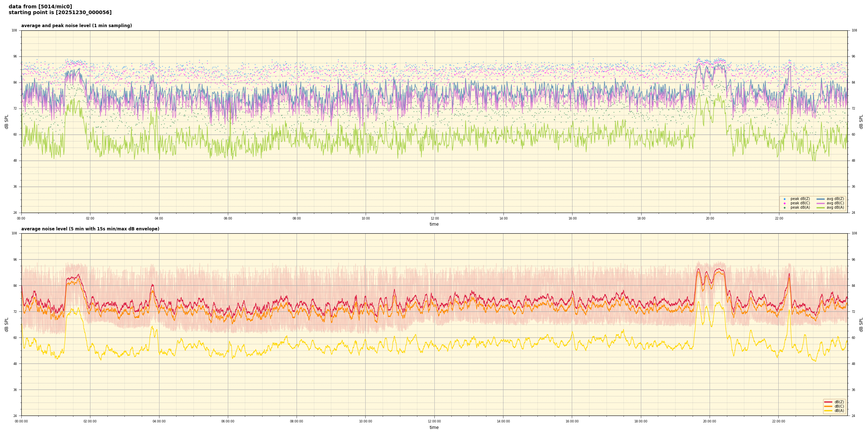Click the peak dB(A) green legend dot
Screen dimensions: 868x434
pyautogui.click(x=784, y=208)
